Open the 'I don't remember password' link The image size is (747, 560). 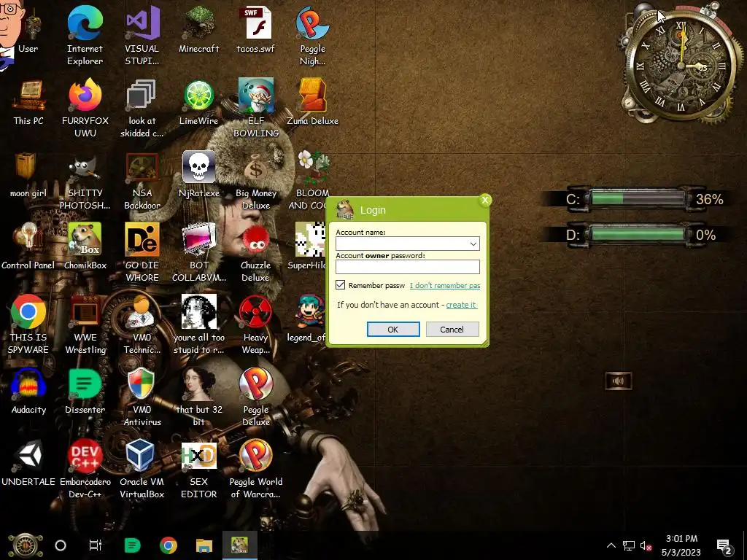click(x=445, y=285)
